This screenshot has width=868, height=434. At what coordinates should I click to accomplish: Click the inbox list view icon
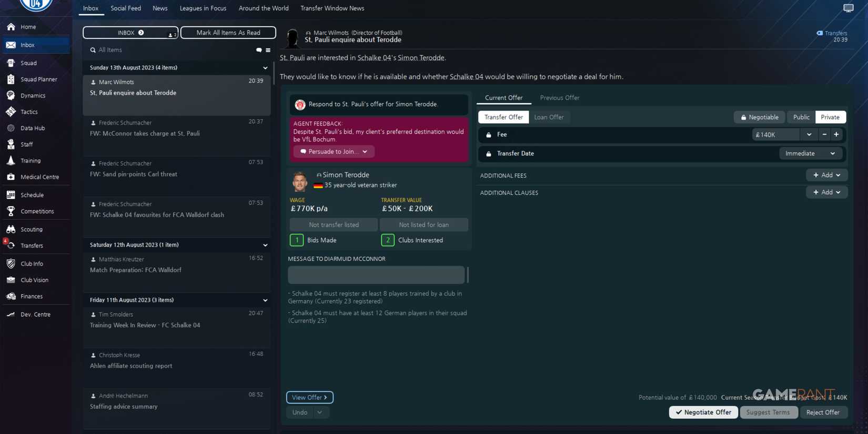coord(268,50)
